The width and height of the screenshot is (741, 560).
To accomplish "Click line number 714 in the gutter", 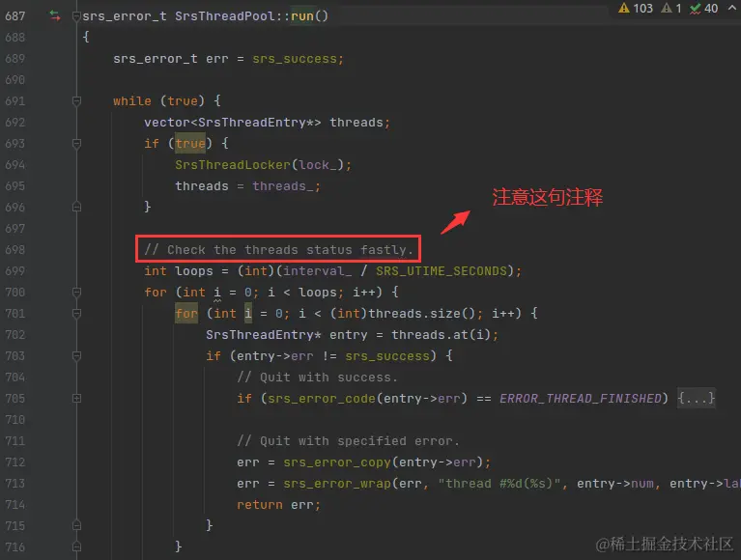I will [x=14, y=504].
